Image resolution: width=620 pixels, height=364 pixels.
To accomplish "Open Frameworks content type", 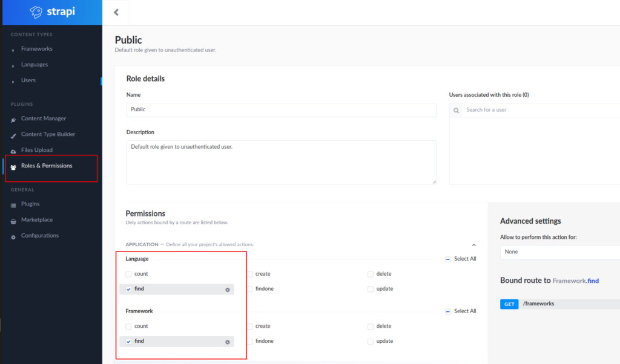I will pyautogui.click(x=37, y=49).
